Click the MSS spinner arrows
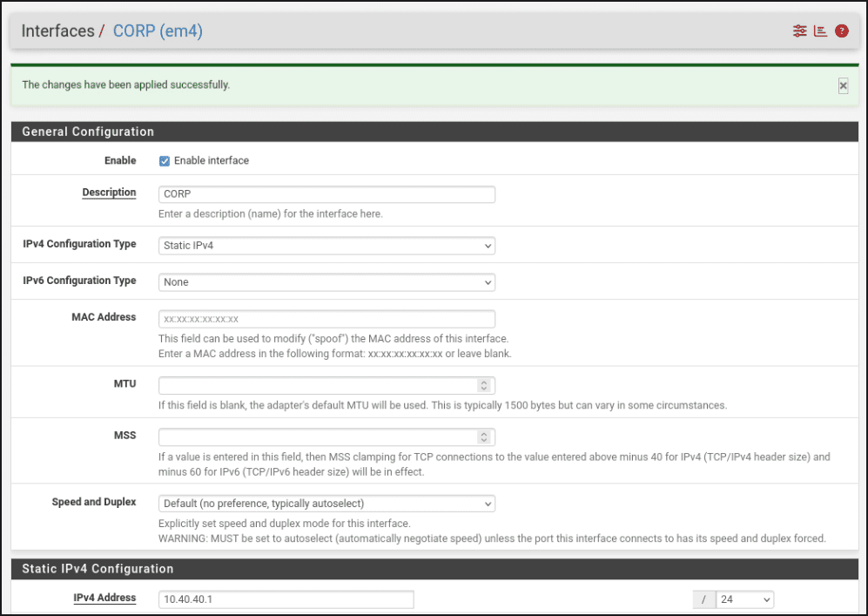Screen dimensions: 868x616 click(x=484, y=437)
